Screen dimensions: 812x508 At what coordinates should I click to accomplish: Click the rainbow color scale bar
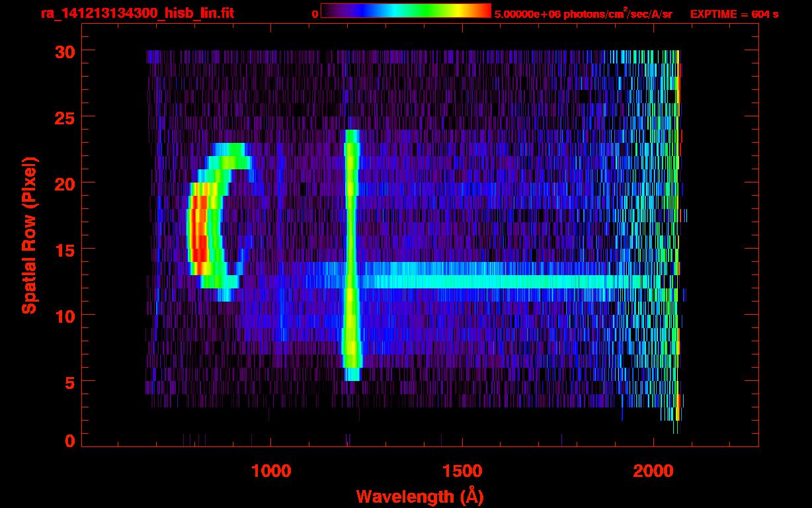[x=405, y=11]
